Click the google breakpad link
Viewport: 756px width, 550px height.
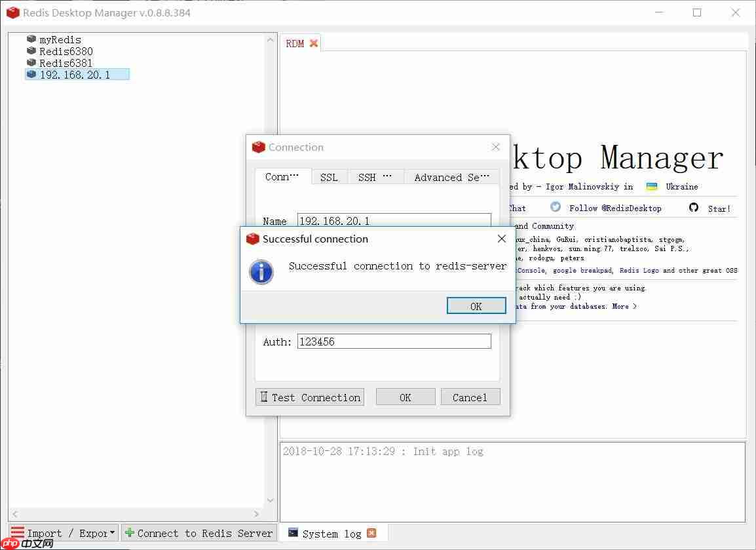tap(582, 270)
